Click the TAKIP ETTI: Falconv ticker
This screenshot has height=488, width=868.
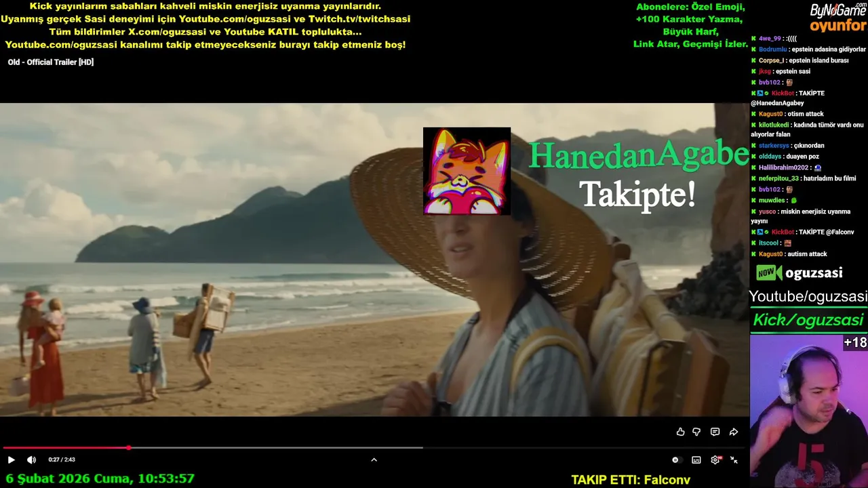coord(631,480)
